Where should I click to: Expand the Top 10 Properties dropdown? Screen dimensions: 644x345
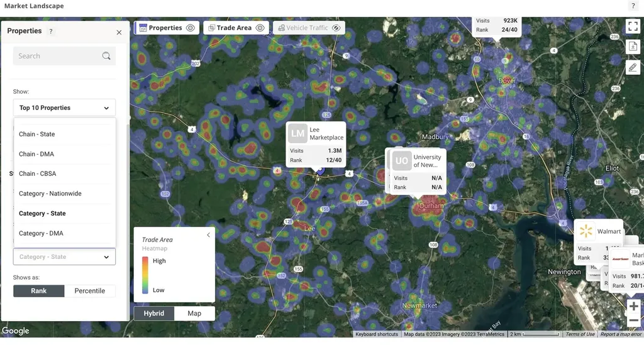click(64, 108)
